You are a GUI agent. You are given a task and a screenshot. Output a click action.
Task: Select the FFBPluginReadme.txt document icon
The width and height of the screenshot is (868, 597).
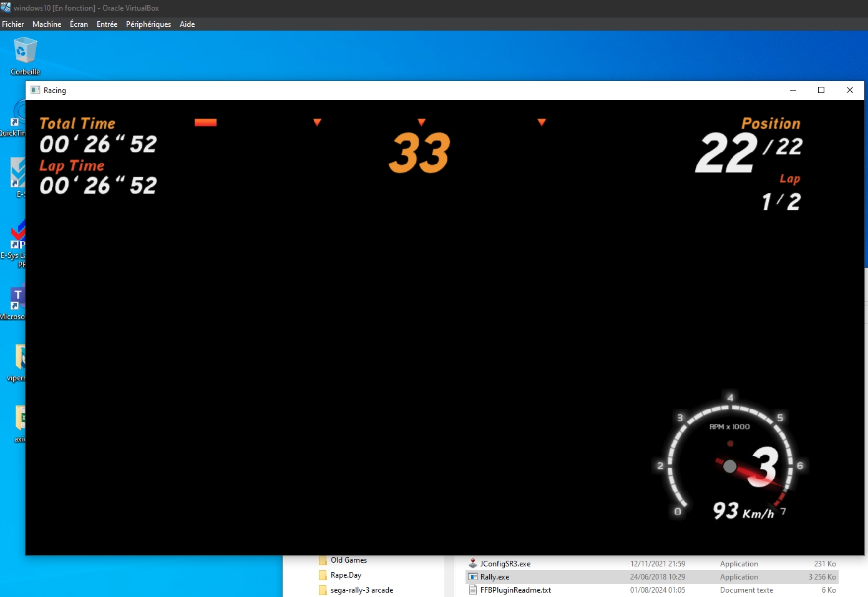tap(473, 590)
